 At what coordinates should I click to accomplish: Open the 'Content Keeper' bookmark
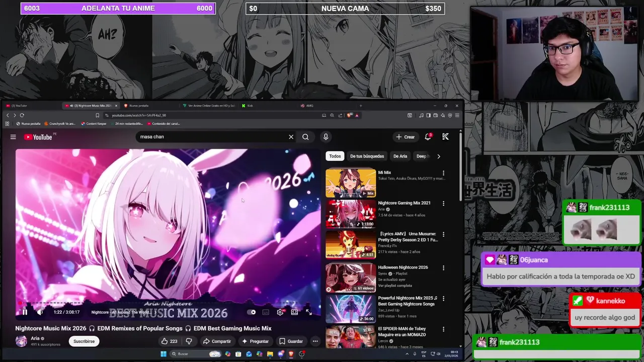[94, 124]
